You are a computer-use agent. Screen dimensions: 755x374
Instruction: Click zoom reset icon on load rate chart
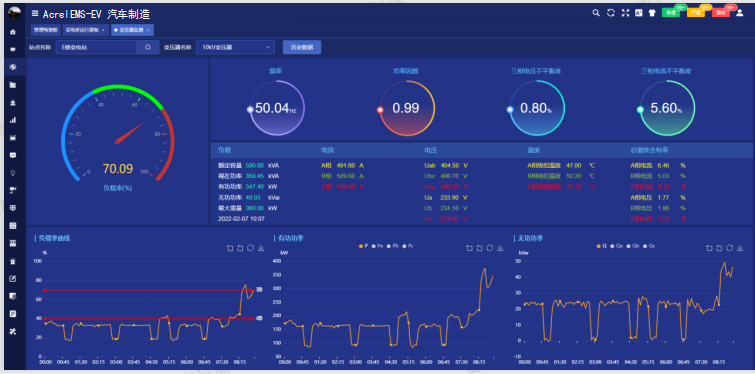click(240, 248)
